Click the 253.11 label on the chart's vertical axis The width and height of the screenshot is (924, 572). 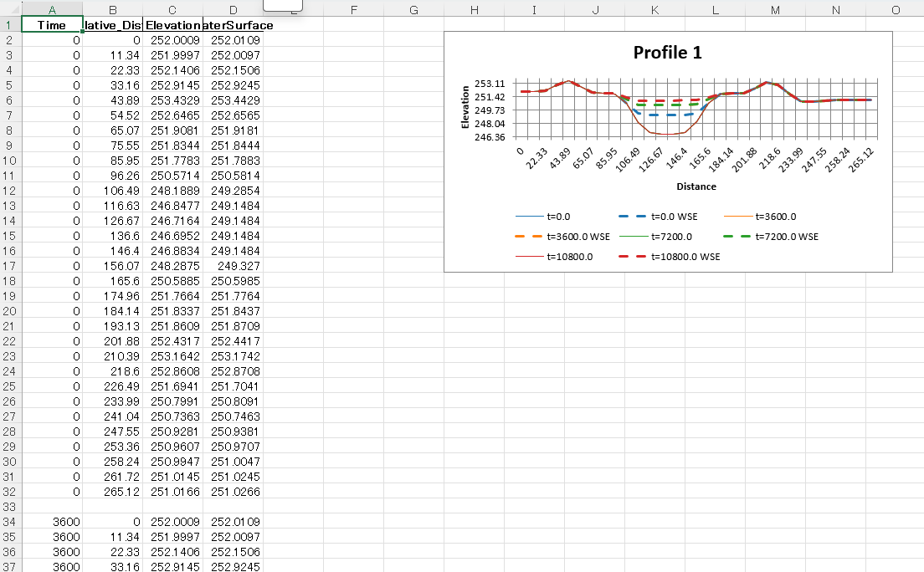[489, 84]
